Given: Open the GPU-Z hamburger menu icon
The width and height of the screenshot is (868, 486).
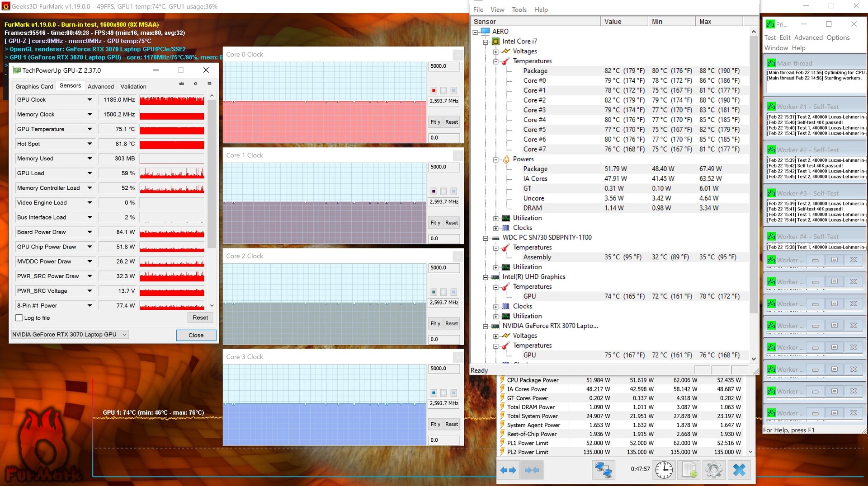Looking at the screenshot, I should pyautogui.click(x=209, y=84).
